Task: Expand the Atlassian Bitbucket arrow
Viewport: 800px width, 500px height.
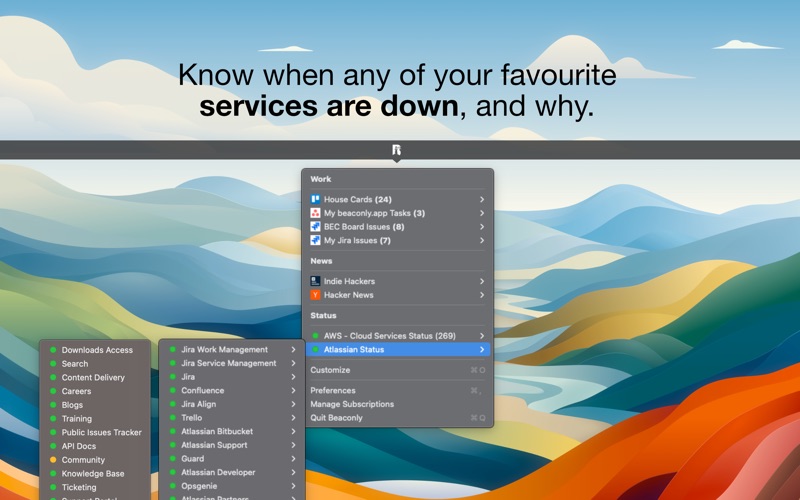Action: click(293, 432)
